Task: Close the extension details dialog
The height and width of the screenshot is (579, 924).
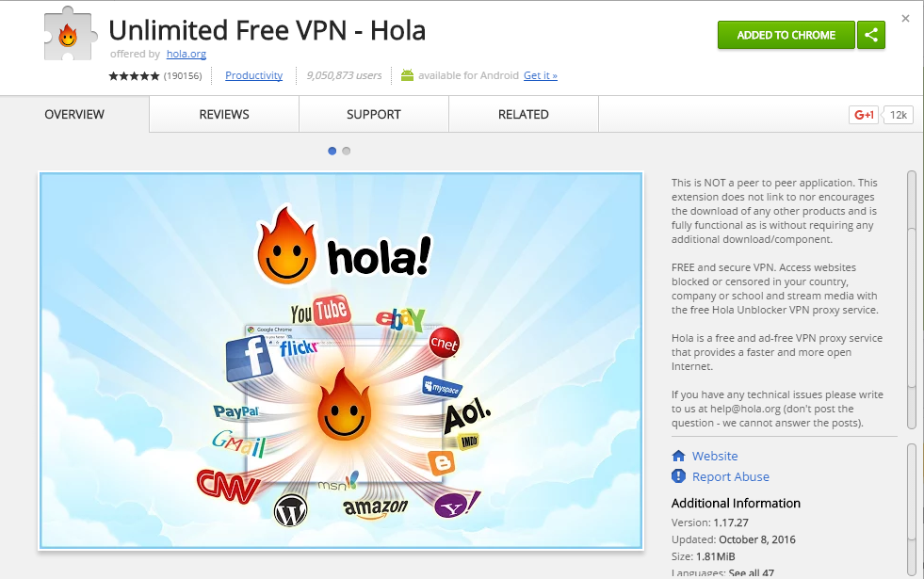Action: click(906, 19)
